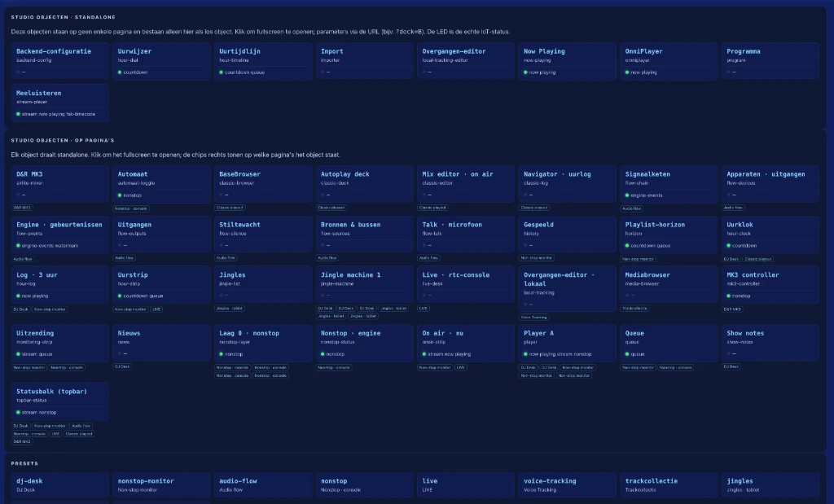The height and width of the screenshot is (504, 834).
Task: Select the nonstop preset labelled Nonstop · console
Action: click(x=364, y=484)
